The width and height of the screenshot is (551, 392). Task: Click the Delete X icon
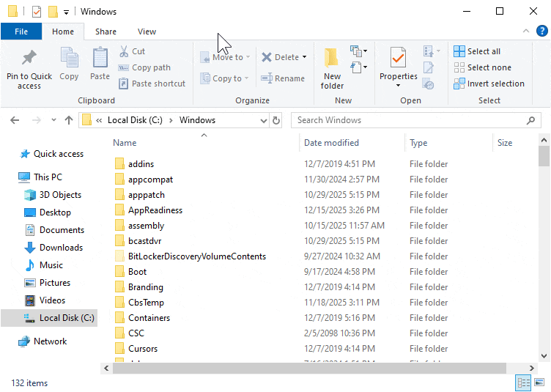click(x=267, y=57)
